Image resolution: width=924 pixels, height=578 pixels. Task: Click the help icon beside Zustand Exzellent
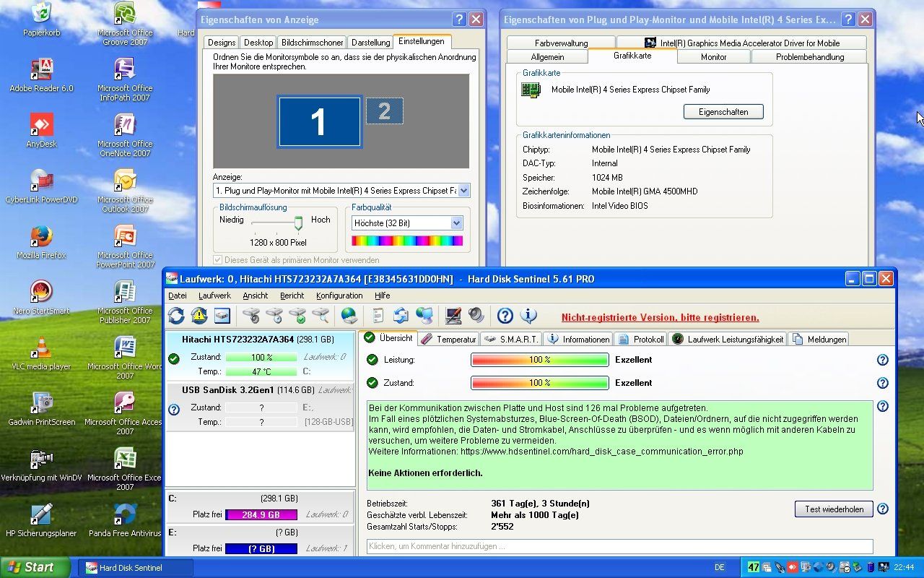(x=882, y=383)
